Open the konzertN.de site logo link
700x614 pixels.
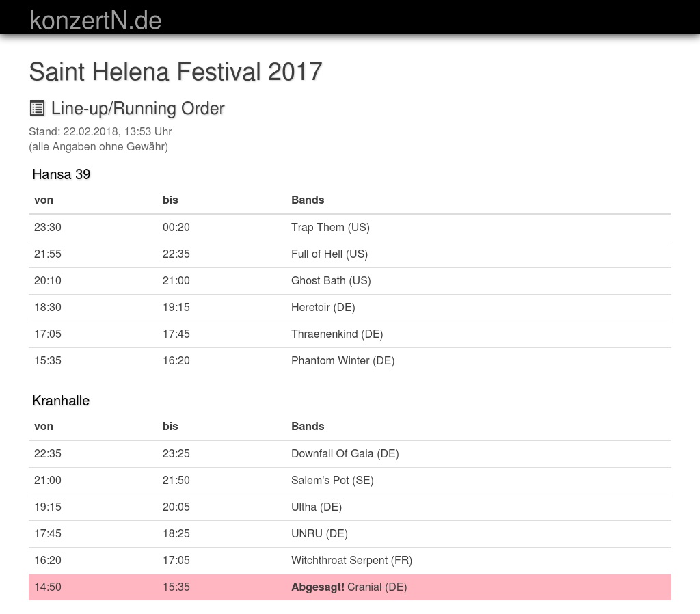pos(96,21)
